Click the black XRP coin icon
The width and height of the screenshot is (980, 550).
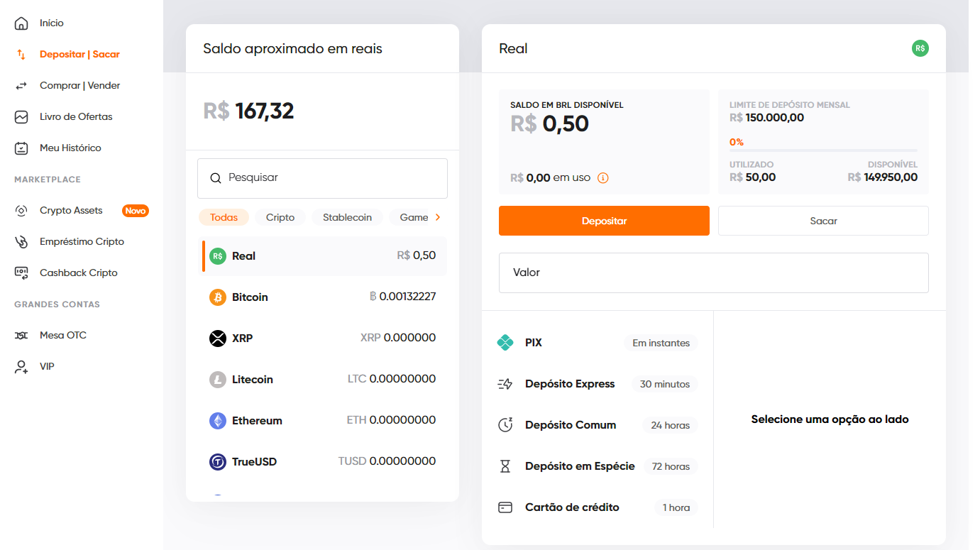click(218, 339)
